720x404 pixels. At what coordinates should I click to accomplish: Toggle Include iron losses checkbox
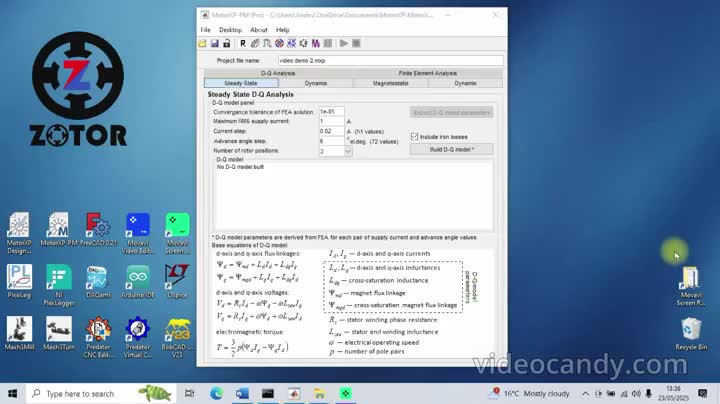(415, 137)
